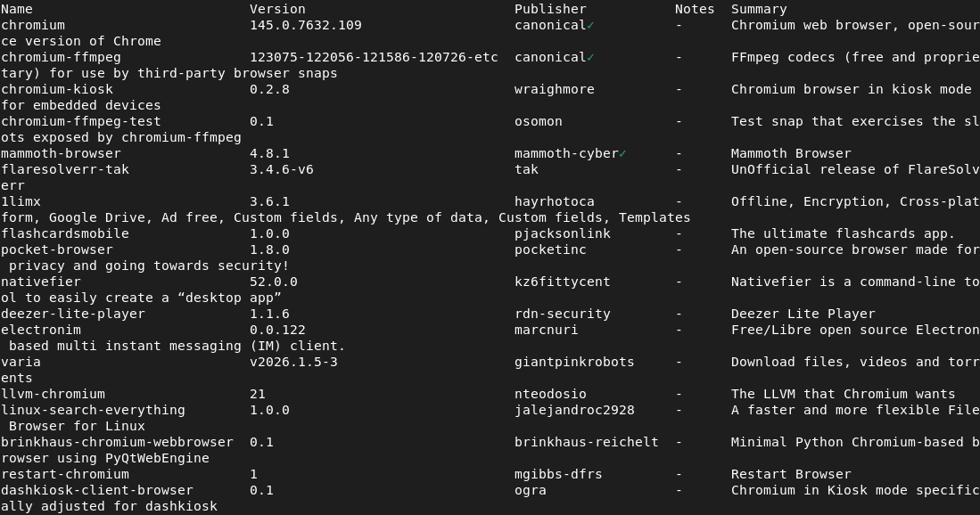The image size is (980, 515).
Task: Click the giantpinkrobots publisher name
Action: (574, 362)
